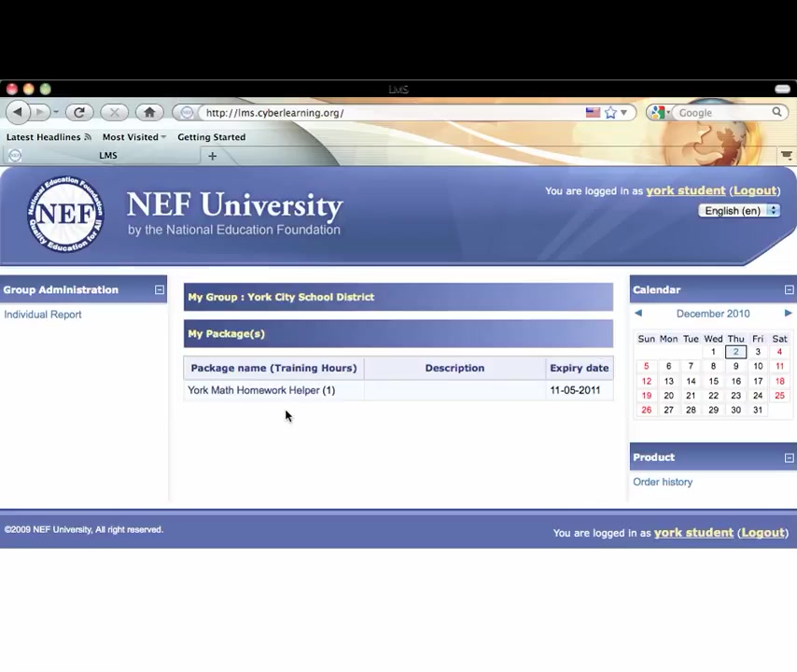The width and height of the screenshot is (797, 672).
Task: Open the search engine selector dropdown
Action: point(664,112)
